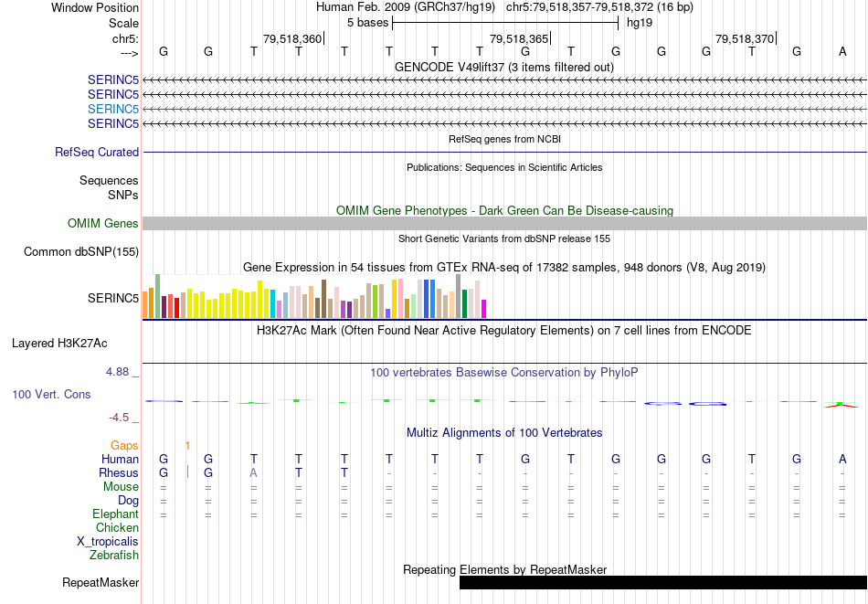Click the RepeatMasker track label
Screen dimensions: 868x604
pos(101,582)
